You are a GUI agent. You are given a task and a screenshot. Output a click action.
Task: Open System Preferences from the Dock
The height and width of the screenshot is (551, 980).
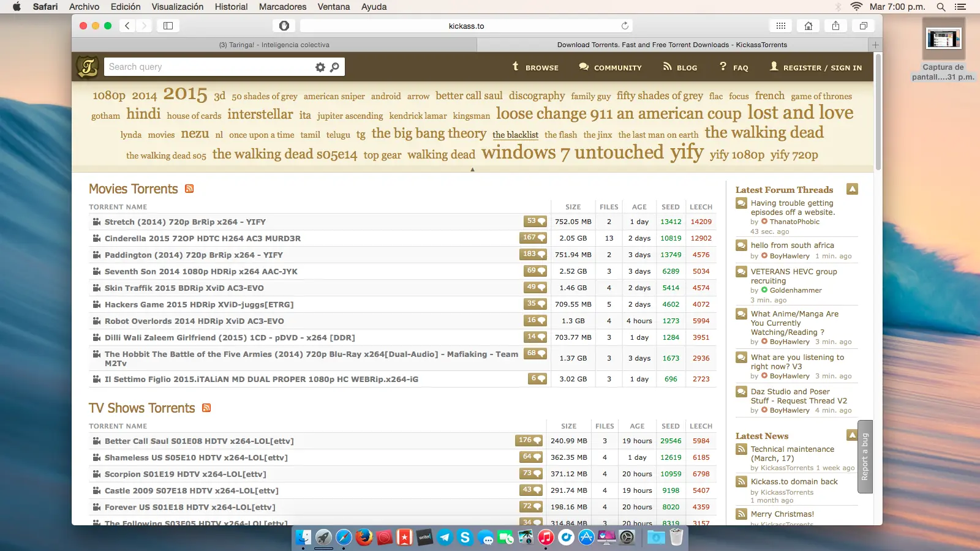tap(627, 538)
